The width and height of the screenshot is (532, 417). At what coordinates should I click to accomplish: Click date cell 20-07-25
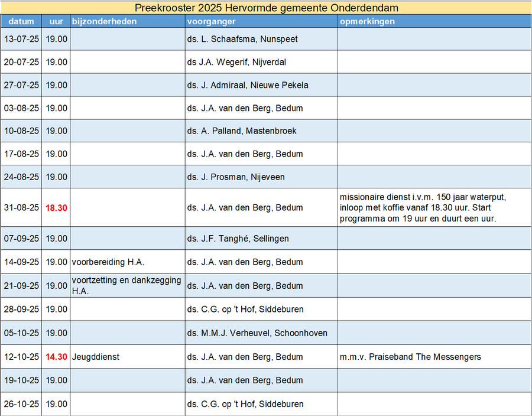[x=21, y=62]
